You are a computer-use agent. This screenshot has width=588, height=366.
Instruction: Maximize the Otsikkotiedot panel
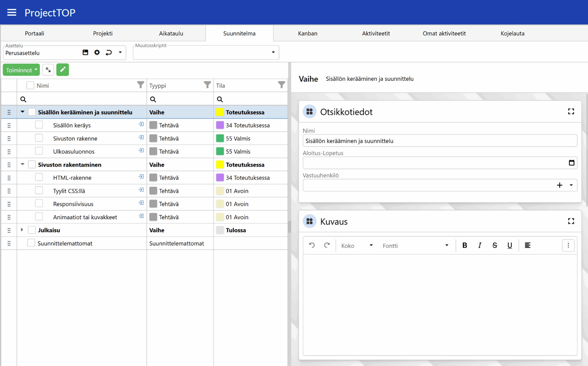coord(571,111)
